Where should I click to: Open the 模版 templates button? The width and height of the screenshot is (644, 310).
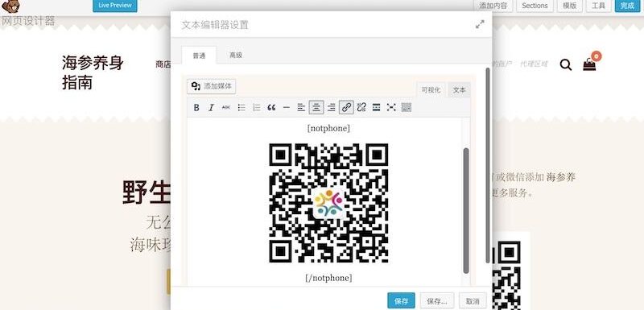pyautogui.click(x=569, y=6)
